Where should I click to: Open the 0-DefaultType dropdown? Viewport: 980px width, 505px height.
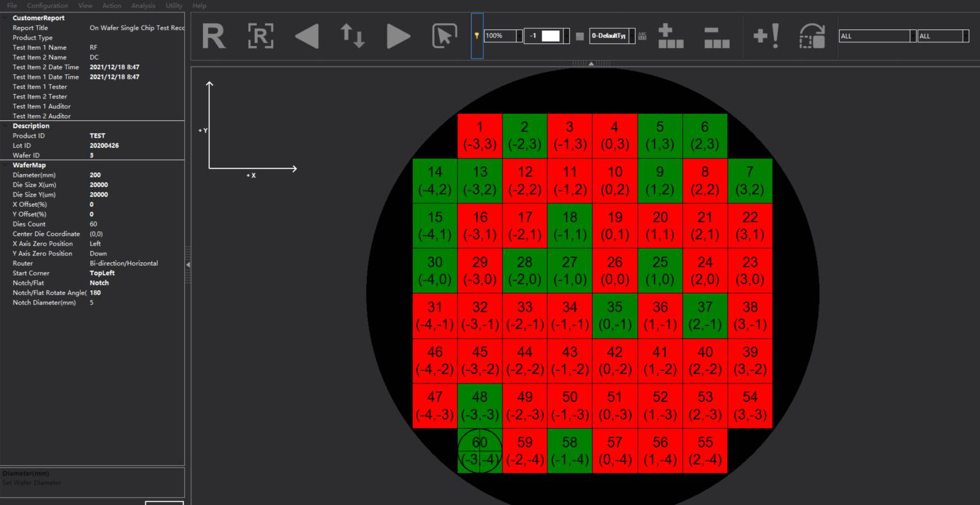[632, 36]
